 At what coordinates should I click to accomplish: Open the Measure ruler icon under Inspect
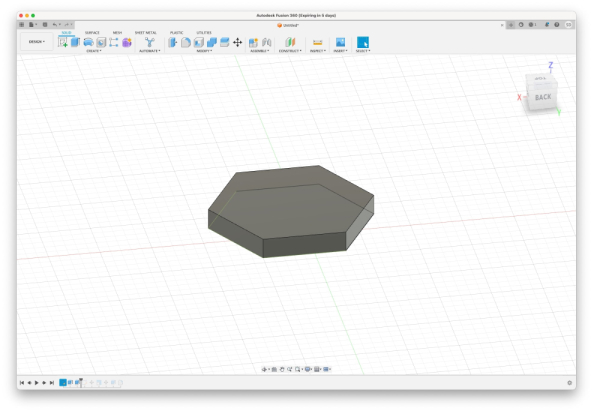tap(317, 42)
